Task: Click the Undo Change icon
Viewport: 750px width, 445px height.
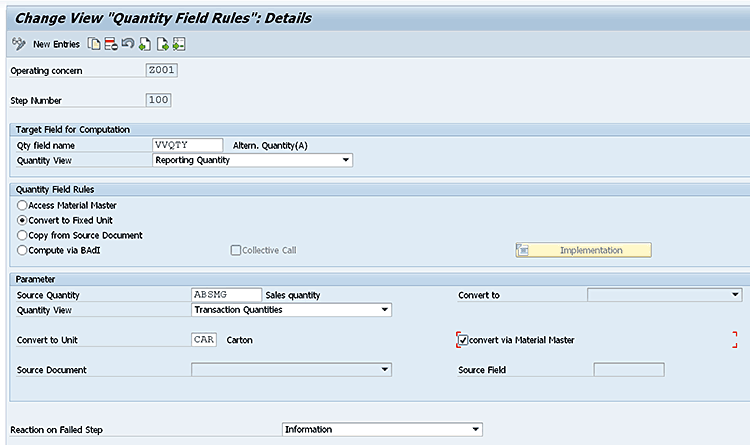Action: pyautogui.click(x=127, y=44)
